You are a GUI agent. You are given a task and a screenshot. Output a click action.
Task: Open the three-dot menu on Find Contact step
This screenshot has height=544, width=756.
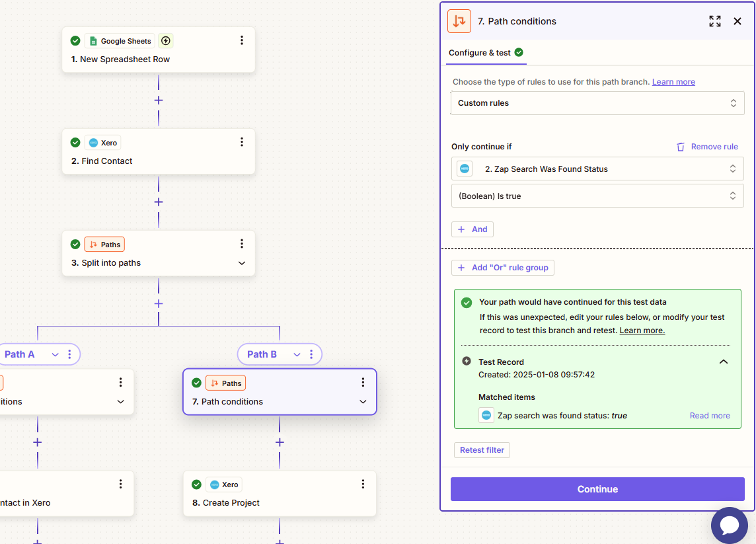tap(242, 142)
